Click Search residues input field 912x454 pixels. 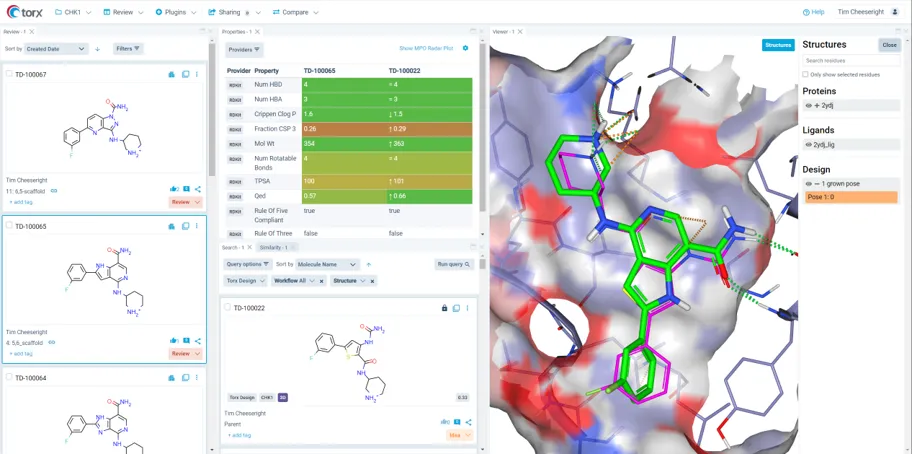(851, 60)
